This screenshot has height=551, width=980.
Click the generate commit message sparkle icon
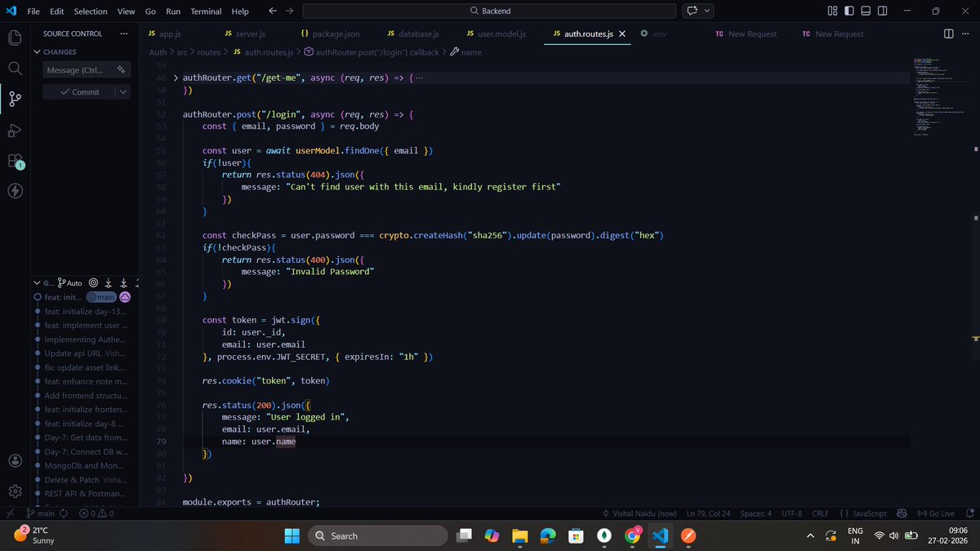tap(120, 70)
